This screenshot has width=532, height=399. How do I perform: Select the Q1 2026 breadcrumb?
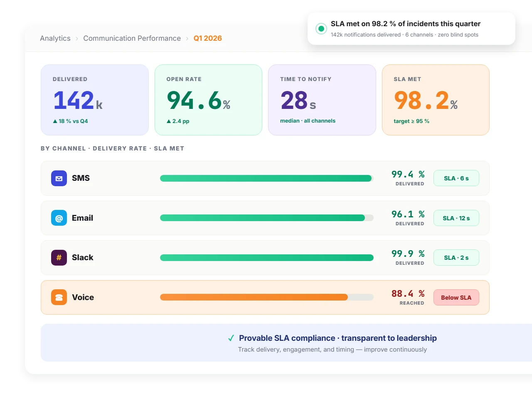point(208,38)
